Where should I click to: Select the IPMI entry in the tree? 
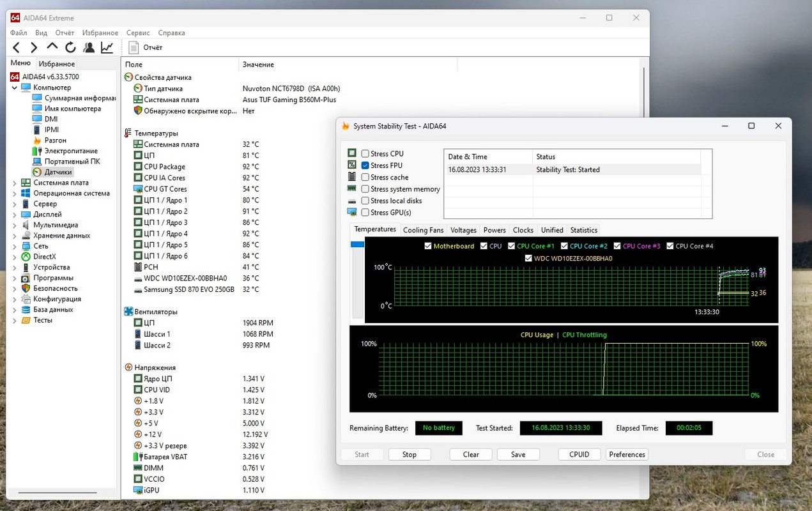[x=52, y=130]
